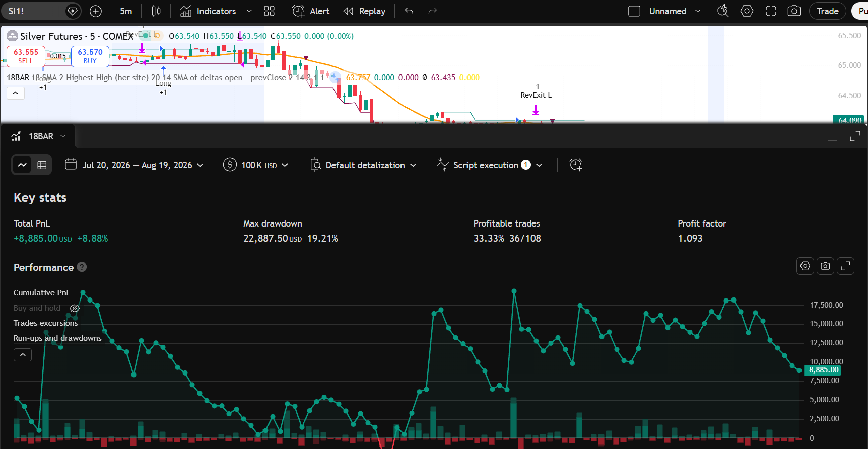868x449 pixels.
Task: Maximize the strategy tester panel
Action: pyautogui.click(x=855, y=137)
